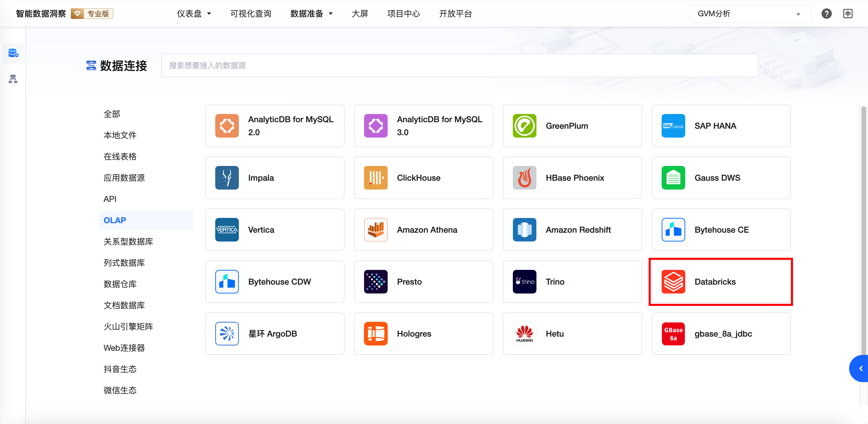The height and width of the screenshot is (424, 868).
Task: Click the language switch icon top-right
Action: (x=848, y=14)
